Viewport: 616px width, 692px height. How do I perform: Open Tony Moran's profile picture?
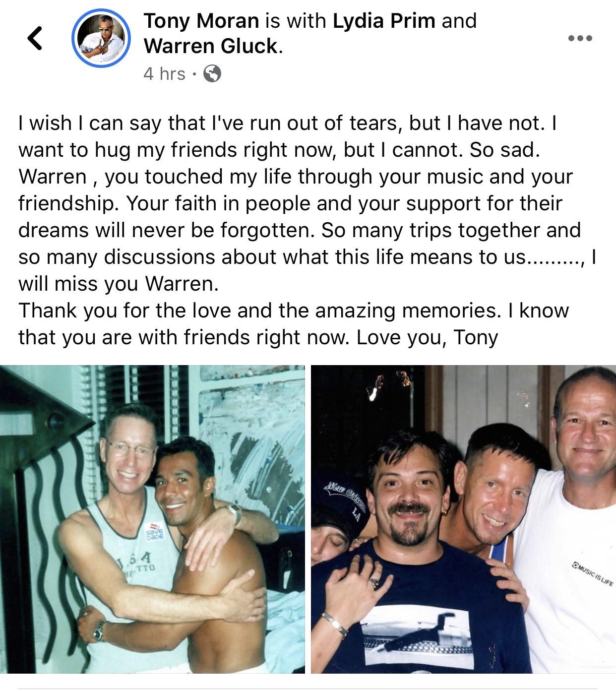[101, 38]
